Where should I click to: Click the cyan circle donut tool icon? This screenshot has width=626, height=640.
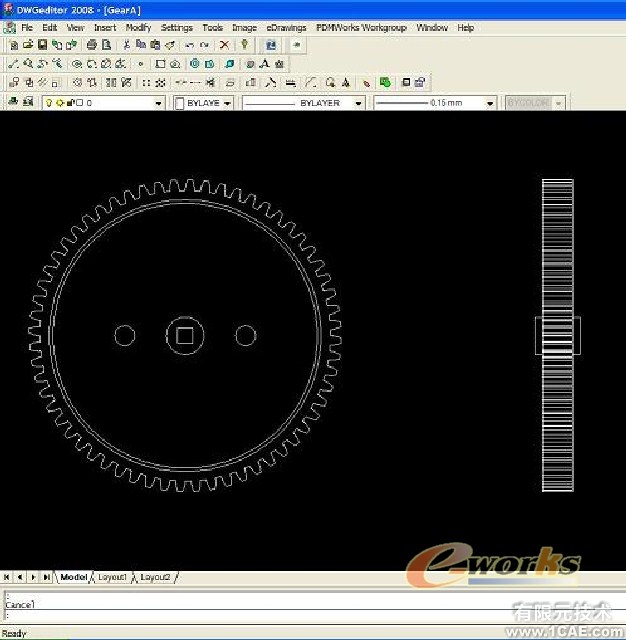195,64
